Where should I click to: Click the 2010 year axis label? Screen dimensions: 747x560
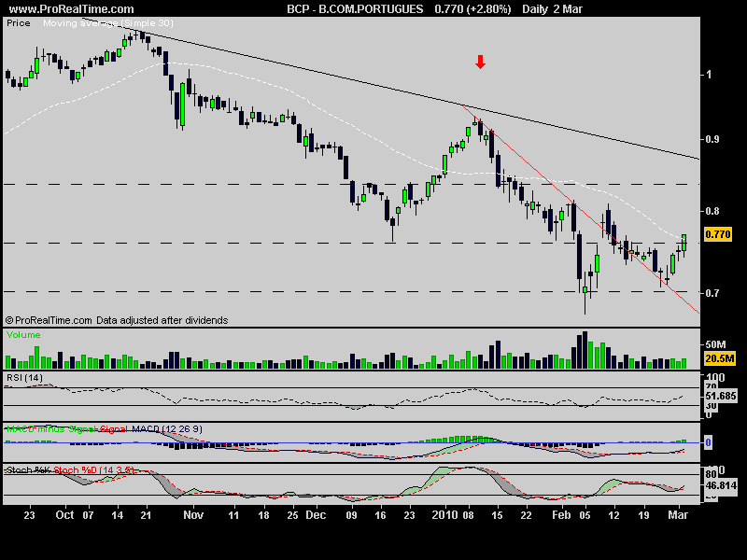(x=444, y=515)
